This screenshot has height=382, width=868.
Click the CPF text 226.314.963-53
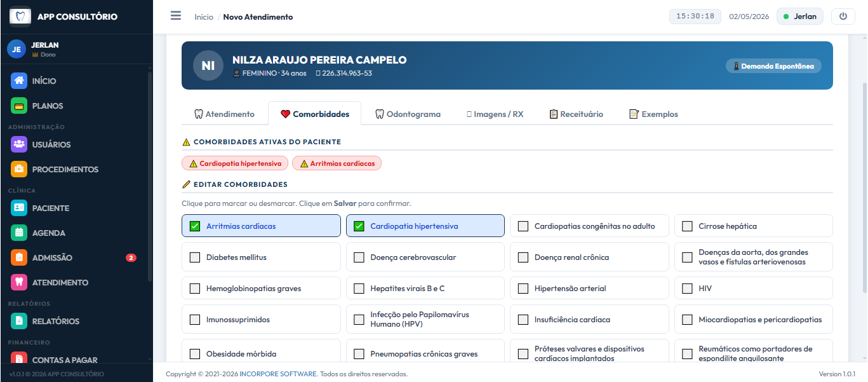[x=347, y=73]
